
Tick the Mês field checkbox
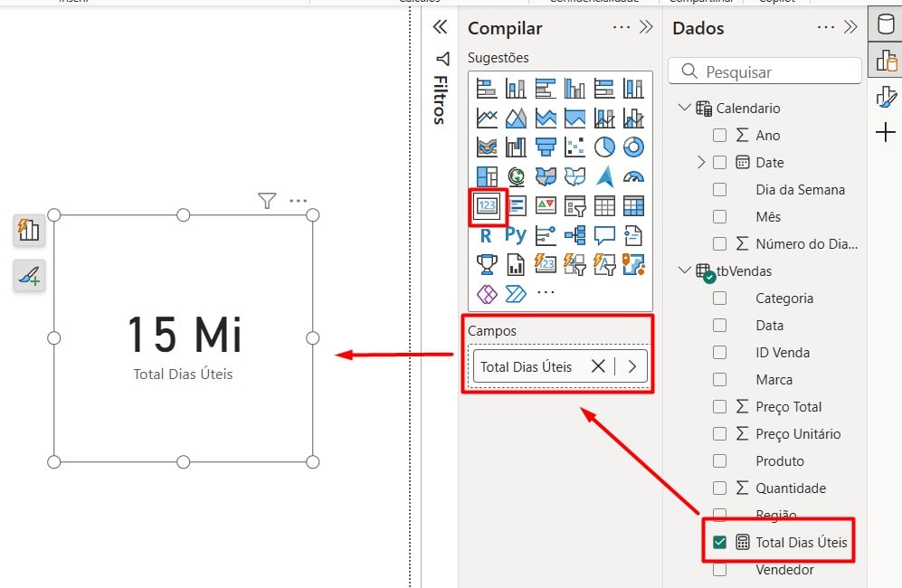coord(719,216)
